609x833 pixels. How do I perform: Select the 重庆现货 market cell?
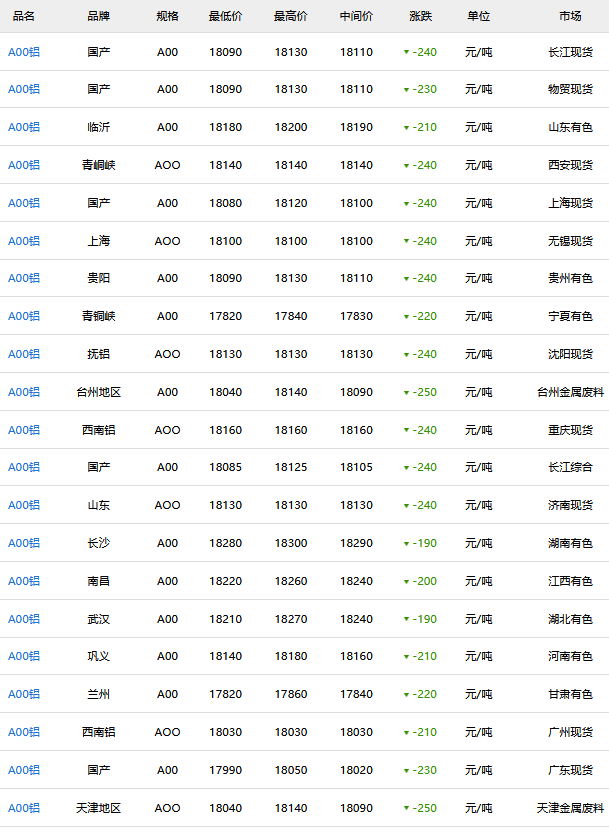(570, 430)
